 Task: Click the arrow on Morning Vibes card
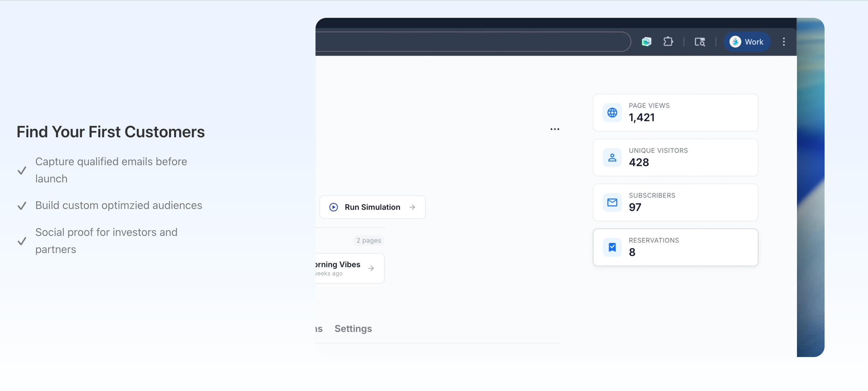[x=371, y=268]
